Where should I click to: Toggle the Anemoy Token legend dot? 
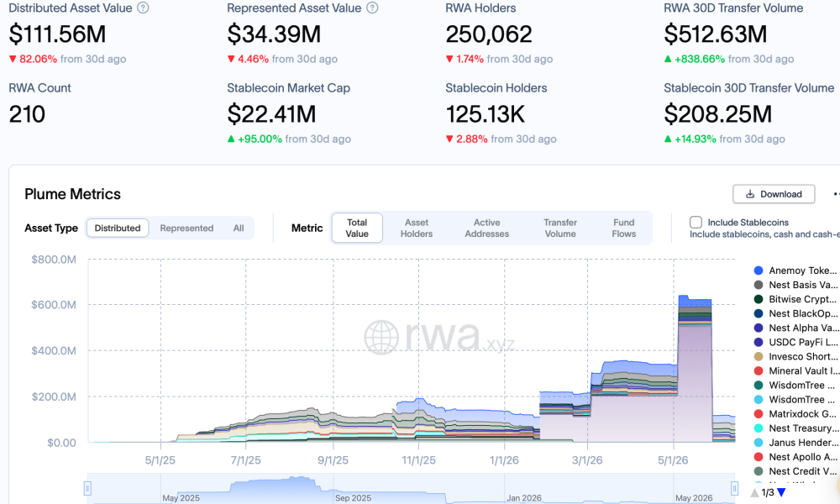[x=759, y=270]
